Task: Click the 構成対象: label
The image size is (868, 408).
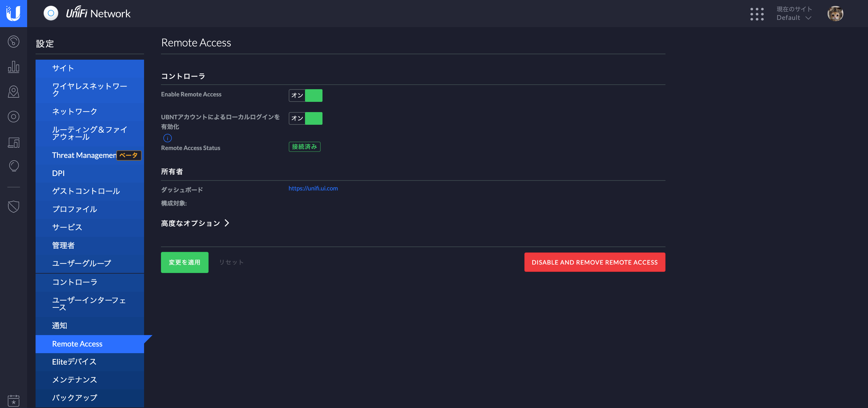Action: click(x=174, y=203)
